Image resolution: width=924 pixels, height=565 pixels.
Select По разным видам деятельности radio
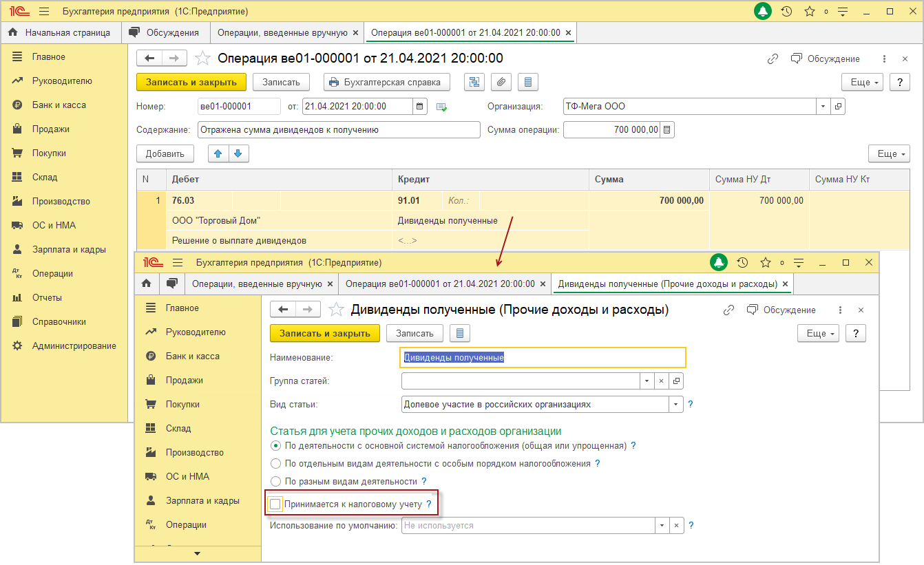[x=275, y=481]
